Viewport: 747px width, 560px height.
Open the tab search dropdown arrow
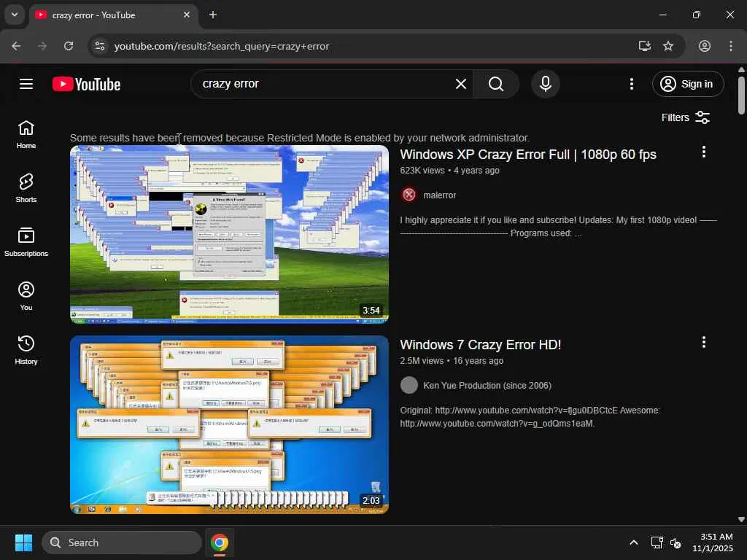(15, 15)
